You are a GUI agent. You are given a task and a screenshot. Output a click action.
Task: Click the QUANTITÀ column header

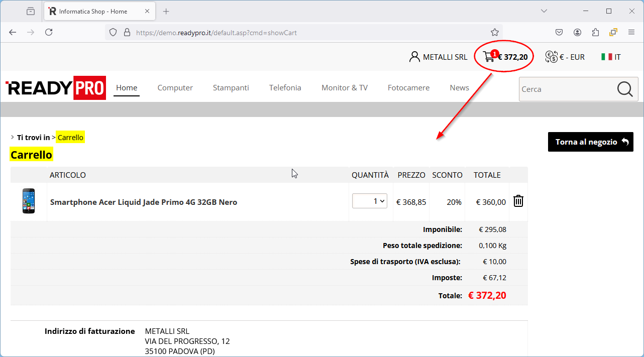click(x=370, y=175)
